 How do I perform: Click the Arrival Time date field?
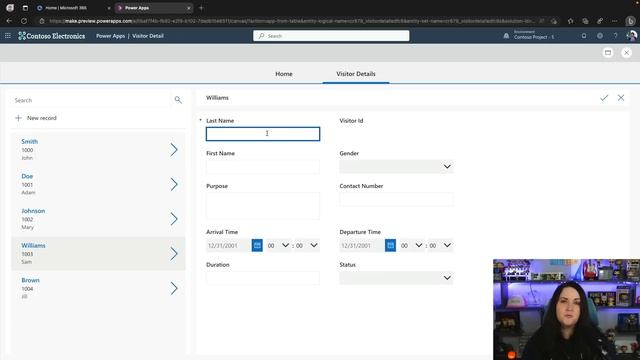(229, 245)
